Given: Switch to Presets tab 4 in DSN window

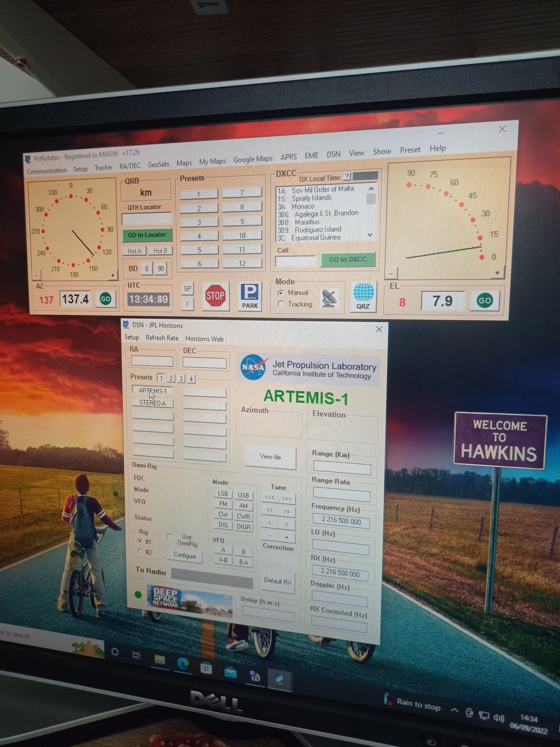Looking at the screenshot, I should point(191,378).
